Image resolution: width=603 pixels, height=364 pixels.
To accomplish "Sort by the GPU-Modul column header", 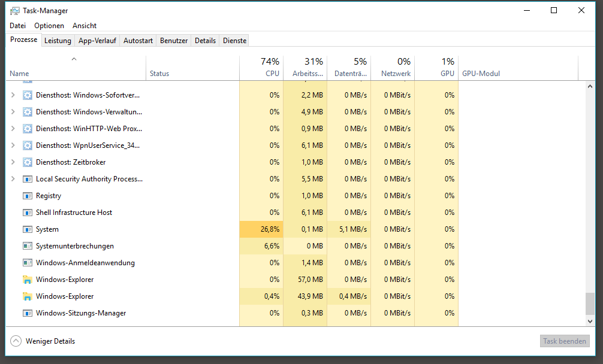I will [x=518, y=68].
